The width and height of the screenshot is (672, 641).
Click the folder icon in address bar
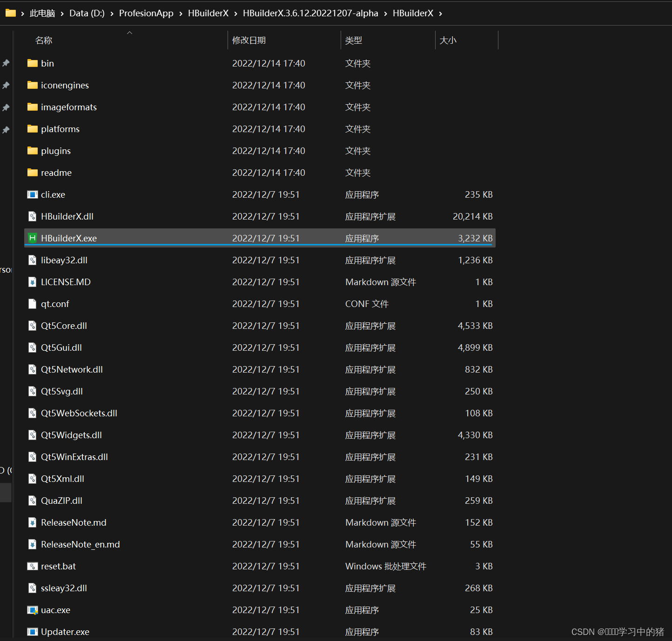point(11,13)
